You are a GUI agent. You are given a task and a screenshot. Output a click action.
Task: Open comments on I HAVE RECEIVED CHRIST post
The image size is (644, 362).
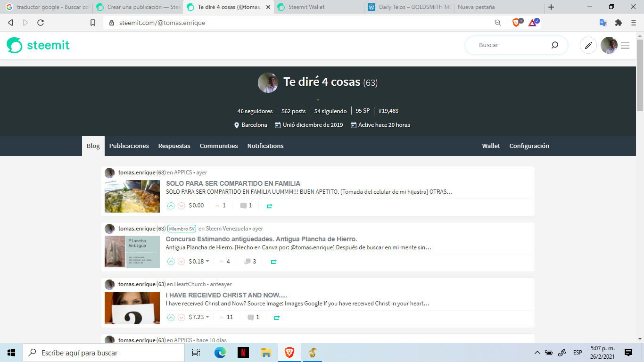(x=254, y=317)
